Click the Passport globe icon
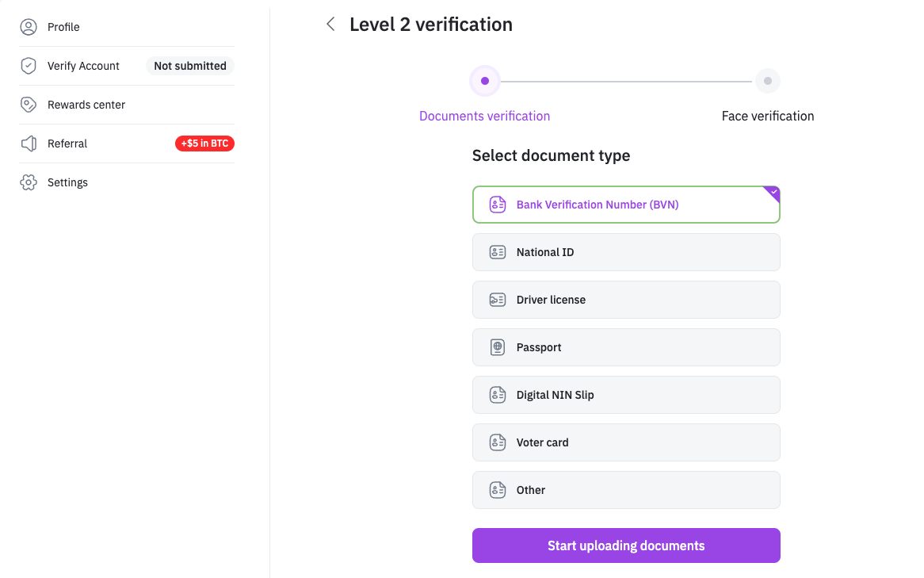This screenshot has height=578, width=924. (x=498, y=347)
